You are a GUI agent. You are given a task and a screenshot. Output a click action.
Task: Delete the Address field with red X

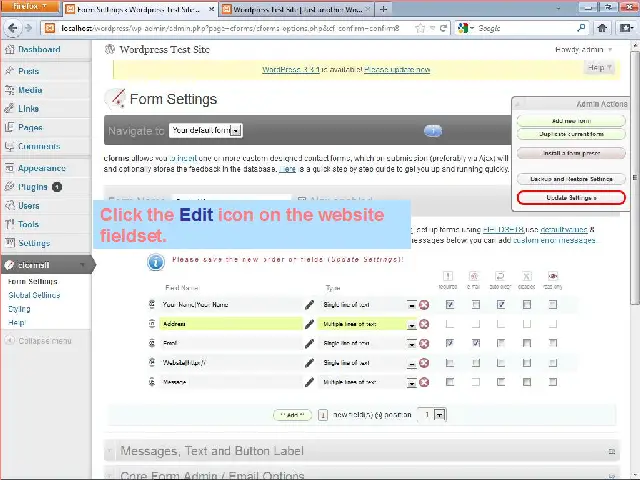click(424, 324)
